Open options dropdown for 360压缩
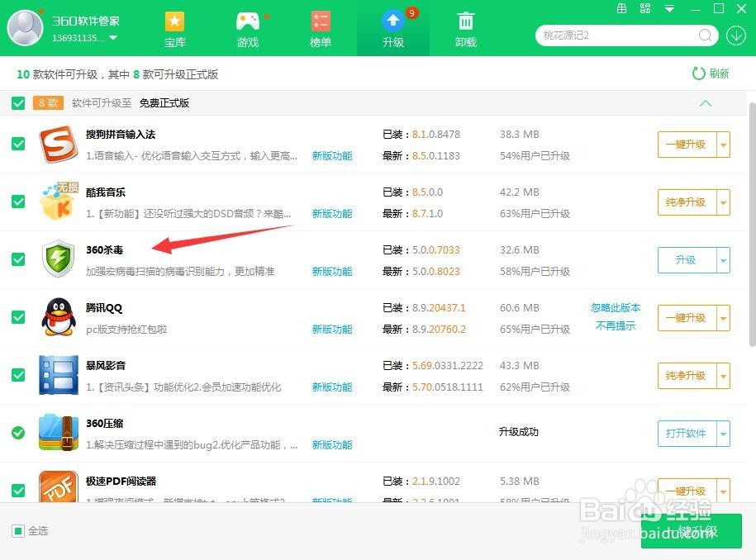 click(x=723, y=434)
